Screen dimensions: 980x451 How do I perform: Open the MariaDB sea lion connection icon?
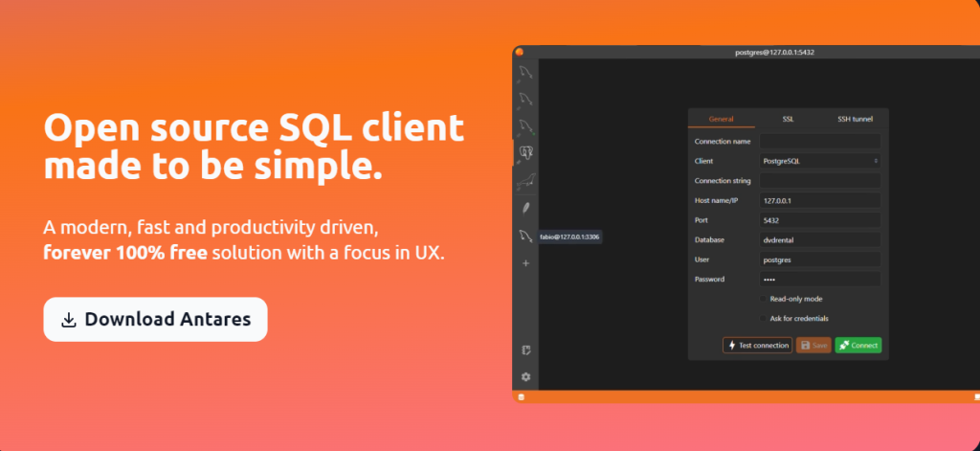pos(525,181)
